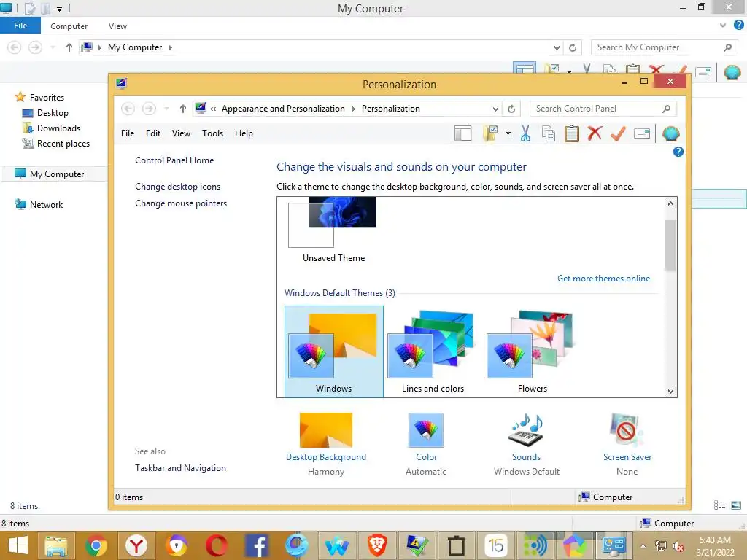Expand recent locations arrow in Personalization window
The height and width of the screenshot is (560, 747).
167,109
